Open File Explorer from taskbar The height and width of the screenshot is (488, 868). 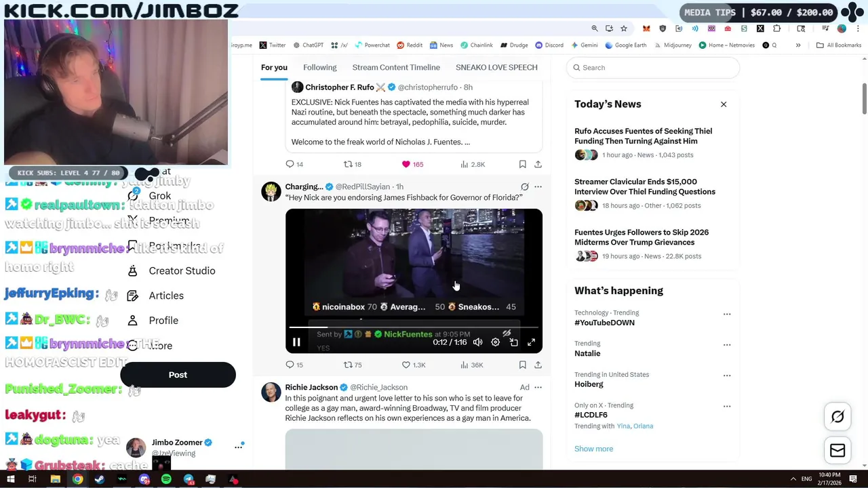[x=55, y=479]
